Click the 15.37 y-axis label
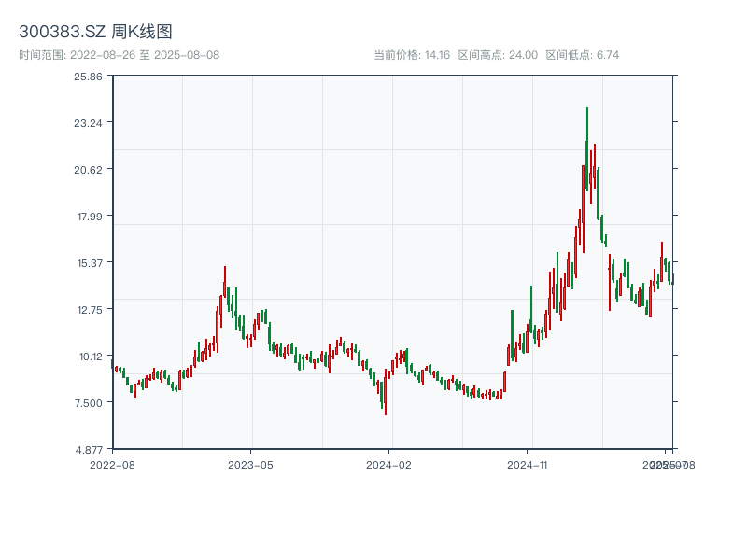747x560 pixels. tap(90, 263)
